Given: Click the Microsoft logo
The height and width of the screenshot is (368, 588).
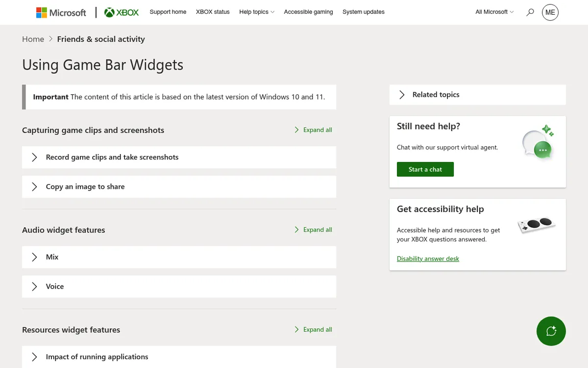Looking at the screenshot, I should pyautogui.click(x=61, y=12).
